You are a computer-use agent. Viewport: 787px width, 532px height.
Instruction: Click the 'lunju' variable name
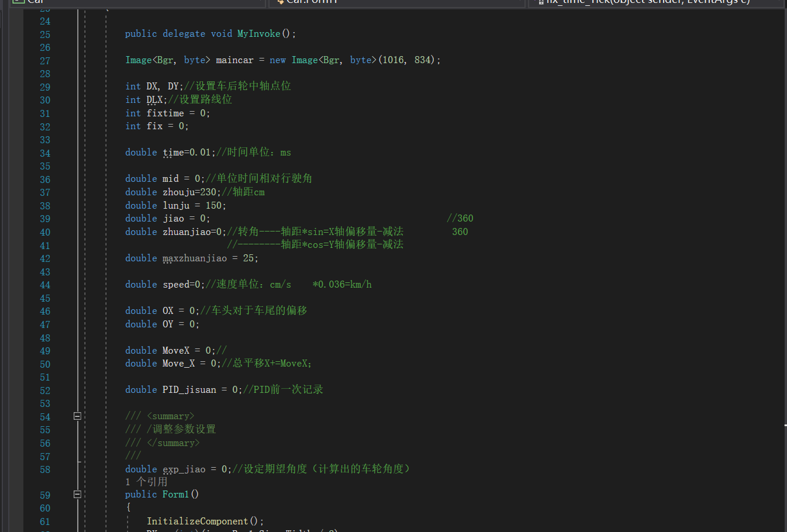176,206
